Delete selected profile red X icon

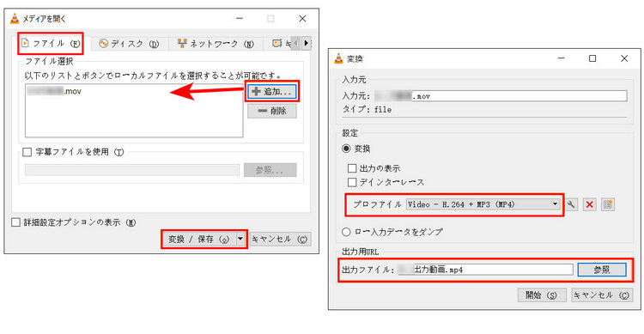[x=590, y=204]
